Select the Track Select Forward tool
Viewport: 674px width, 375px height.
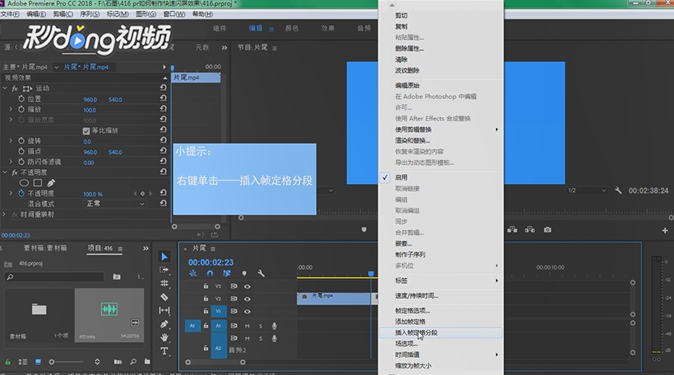[x=164, y=270]
